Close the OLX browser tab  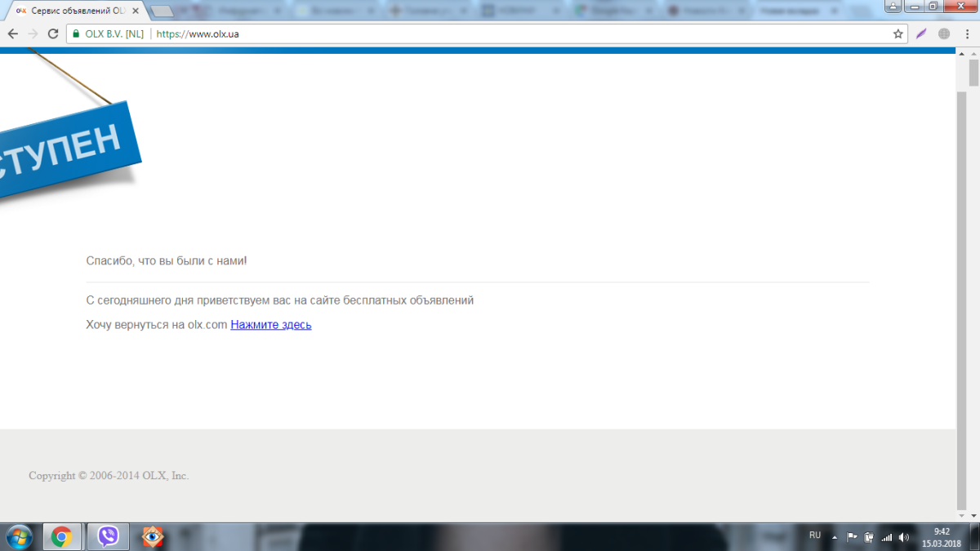[136, 11]
